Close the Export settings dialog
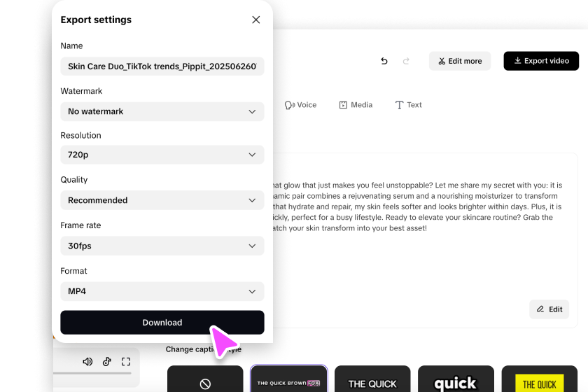 pos(256,20)
